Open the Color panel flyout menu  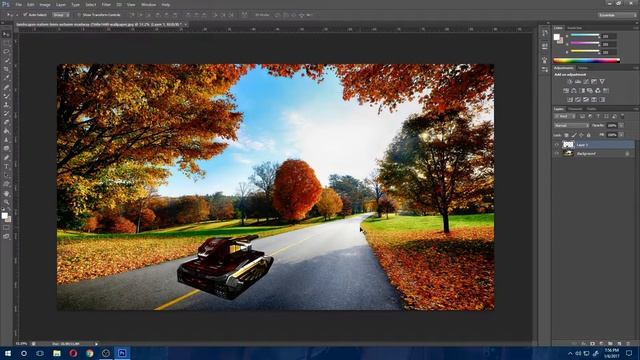(x=636, y=28)
